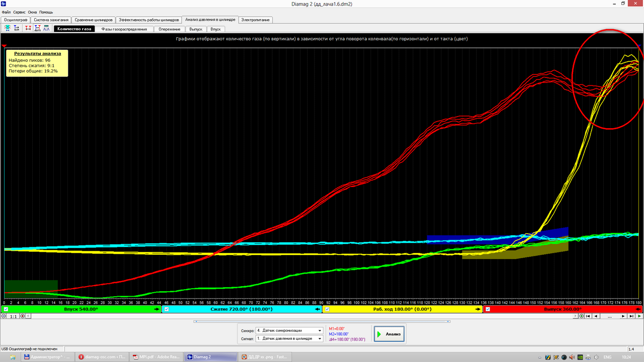
Task: Switch to the Сравнение цилиндров tab
Action: click(x=93, y=20)
